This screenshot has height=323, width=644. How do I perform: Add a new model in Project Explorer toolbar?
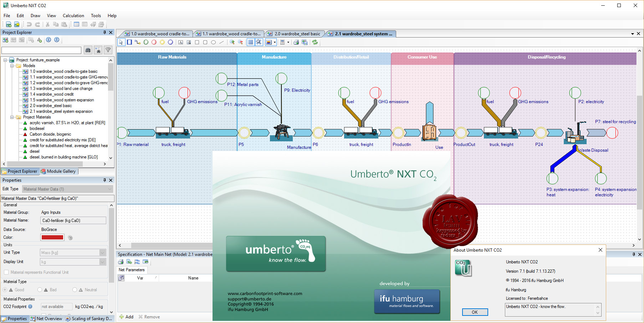coord(5,40)
